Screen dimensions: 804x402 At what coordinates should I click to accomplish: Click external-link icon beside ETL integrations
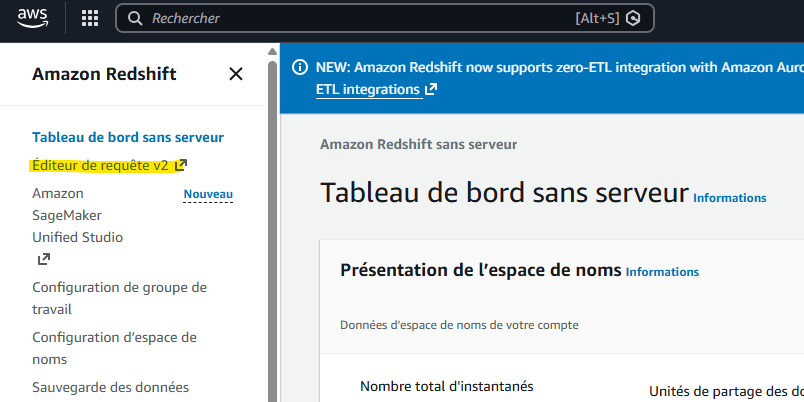click(431, 89)
